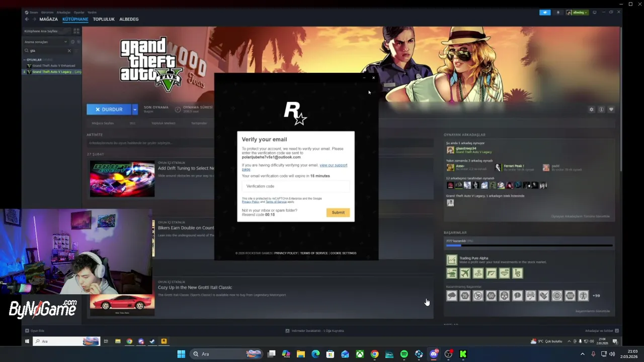Open Microsoft Store in outer taskbar
Screen dimensions: 644x362
330,354
